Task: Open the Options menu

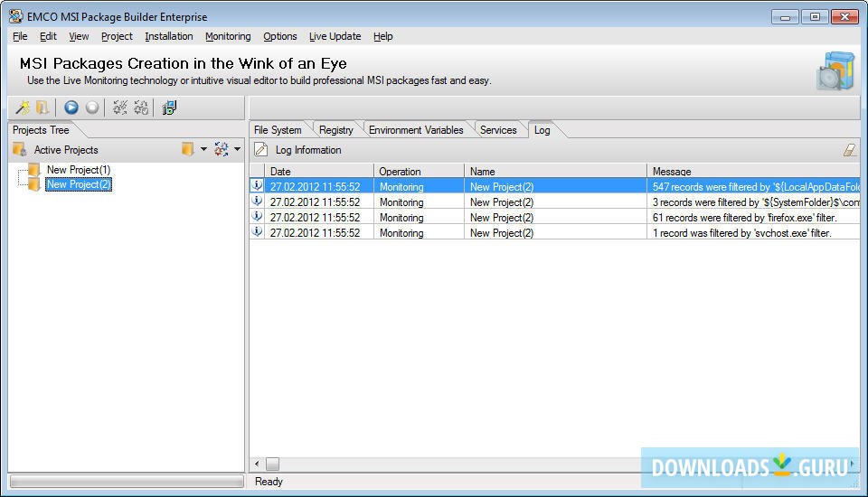Action: click(280, 36)
